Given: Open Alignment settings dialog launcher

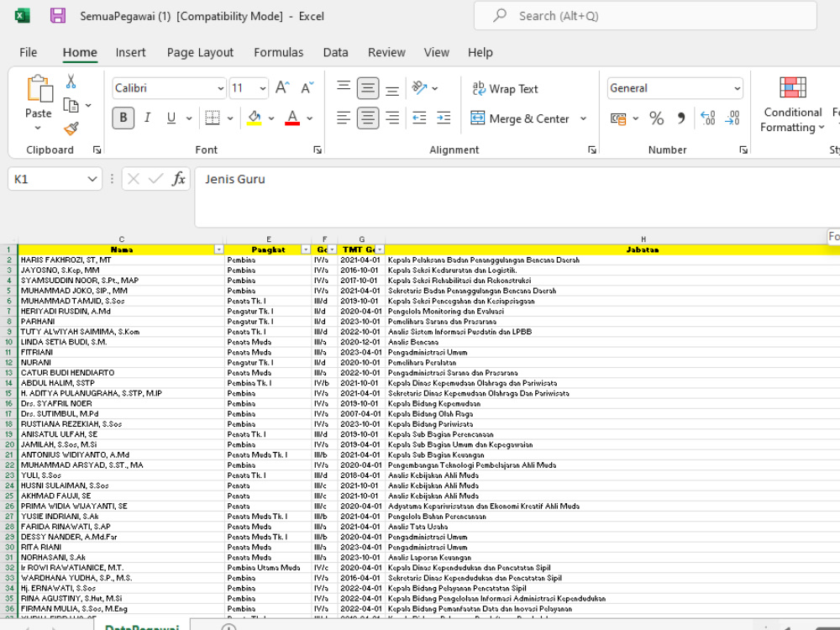Looking at the screenshot, I should 592,150.
